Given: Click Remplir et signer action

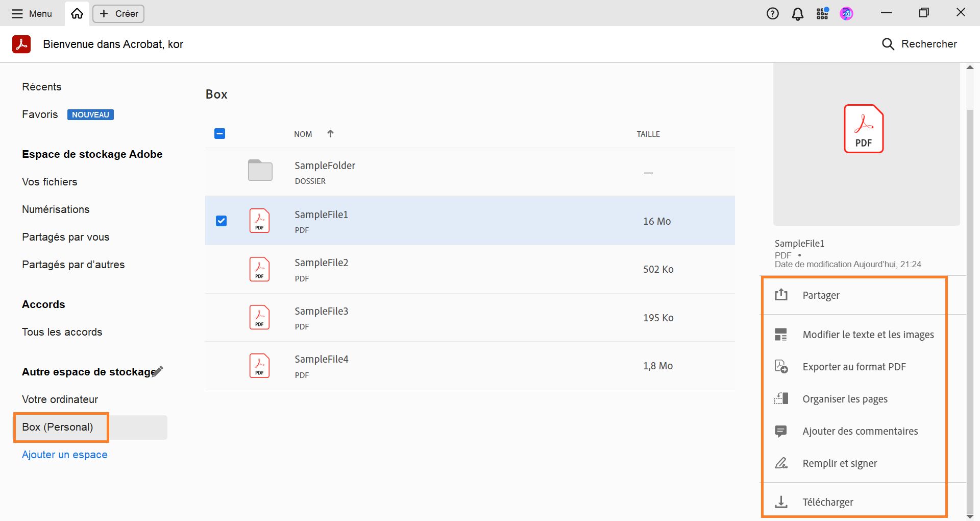Looking at the screenshot, I should tap(840, 463).
